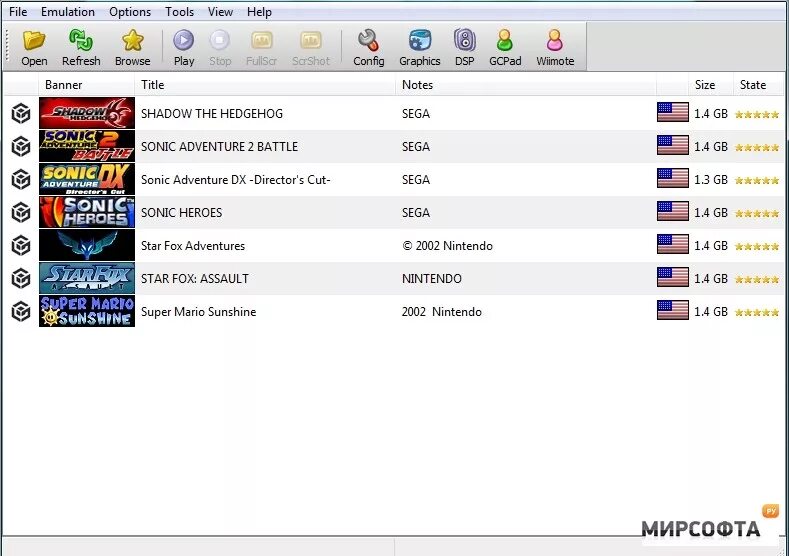Click the Shadow the Hedgehog banner

[87, 113]
